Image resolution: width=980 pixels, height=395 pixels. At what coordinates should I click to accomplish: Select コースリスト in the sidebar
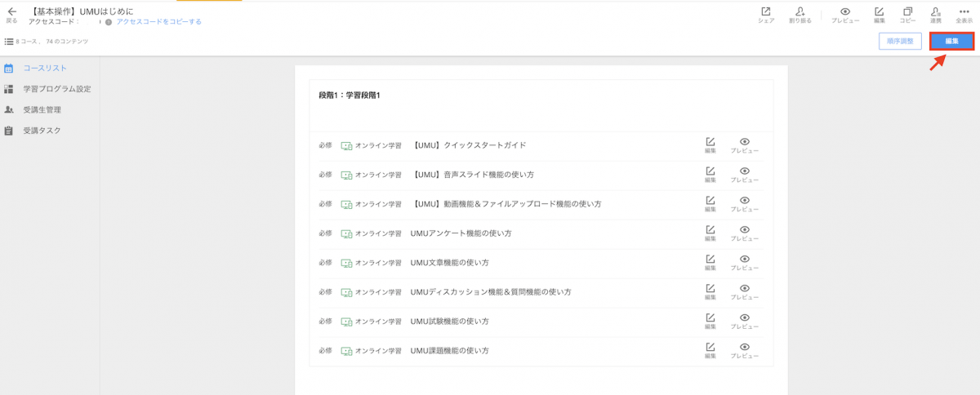pos(45,69)
